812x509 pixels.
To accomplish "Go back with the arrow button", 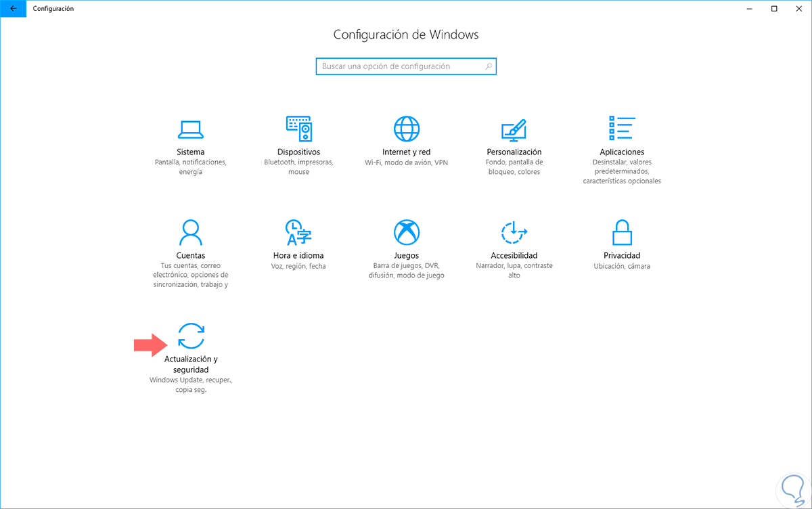I will click(14, 8).
